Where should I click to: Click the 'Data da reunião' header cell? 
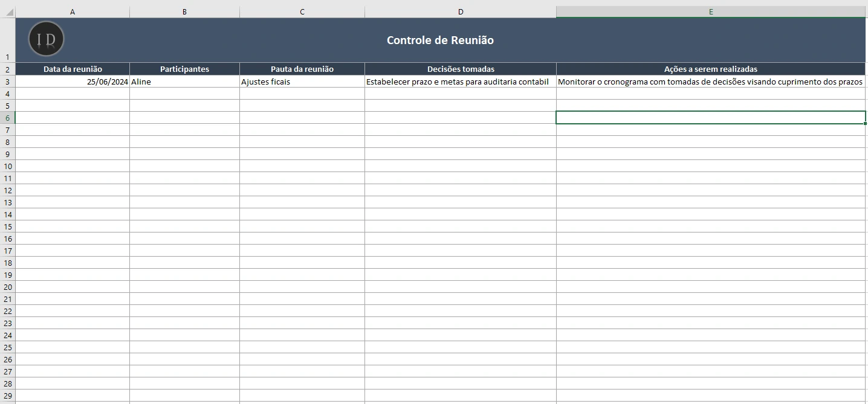(73, 69)
